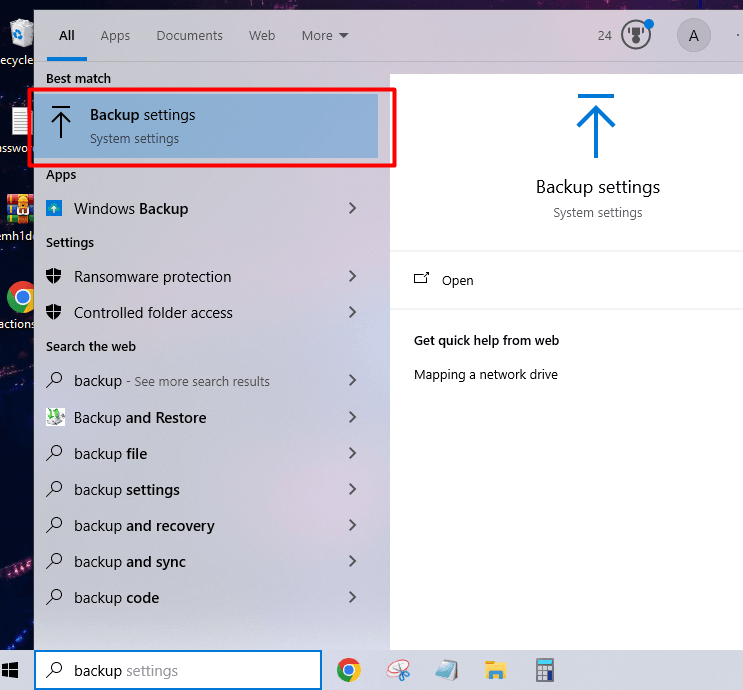Click the Controlled folder access shield icon
Image resolution: width=743 pixels, height=690 pixels.
(54, 312)
